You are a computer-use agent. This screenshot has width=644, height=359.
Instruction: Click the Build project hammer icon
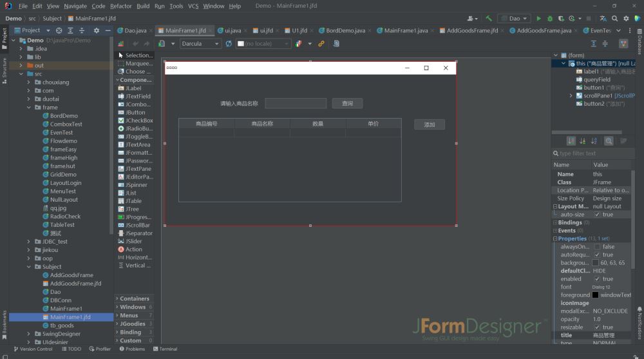(x=489, y=19)
